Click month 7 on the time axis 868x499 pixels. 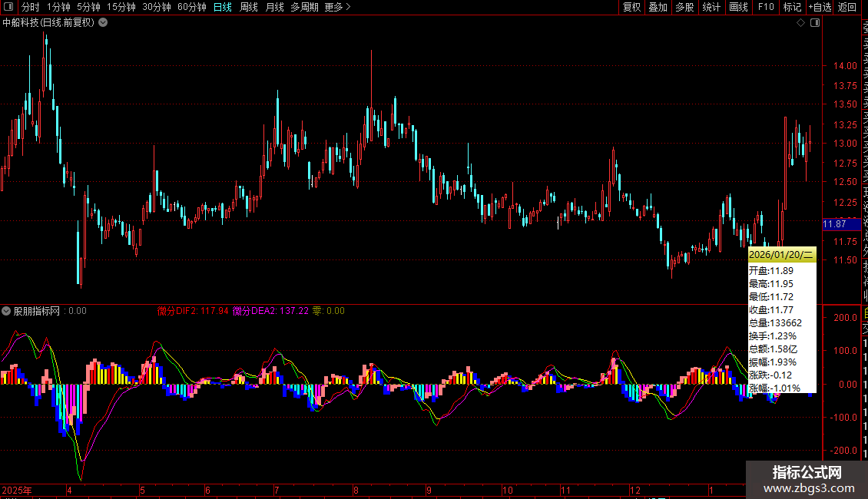277,490
